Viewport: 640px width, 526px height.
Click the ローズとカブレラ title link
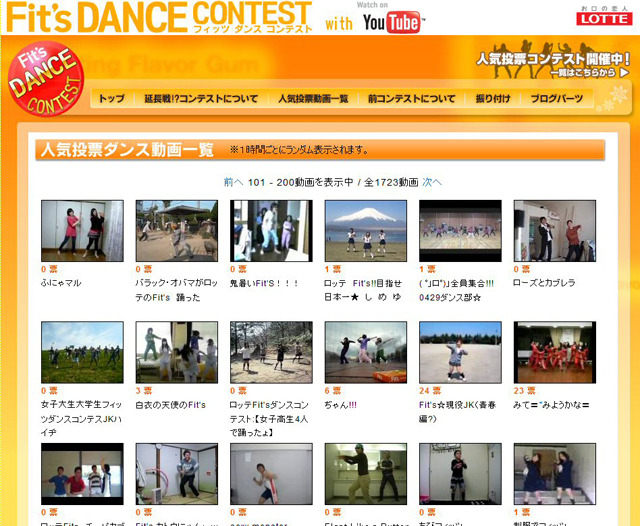click(544, 283)
